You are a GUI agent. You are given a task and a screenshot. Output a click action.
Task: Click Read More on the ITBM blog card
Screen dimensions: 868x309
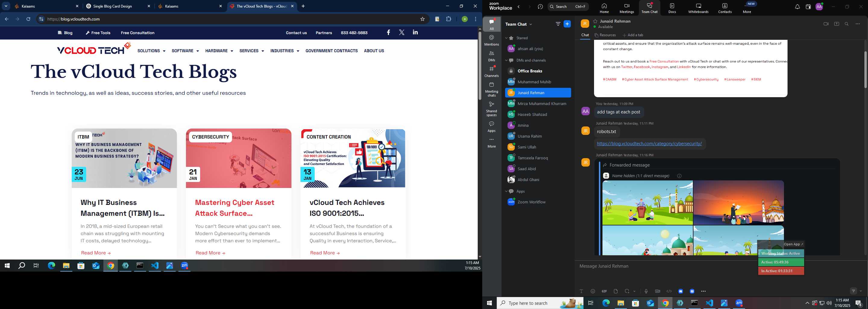pos(96,253)
